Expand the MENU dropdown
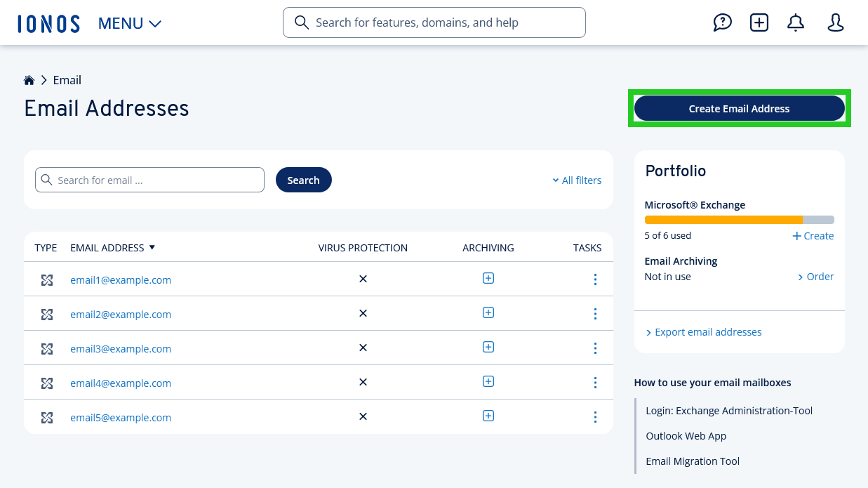This screenshot has height=488, width=868. tap(130, 23)
